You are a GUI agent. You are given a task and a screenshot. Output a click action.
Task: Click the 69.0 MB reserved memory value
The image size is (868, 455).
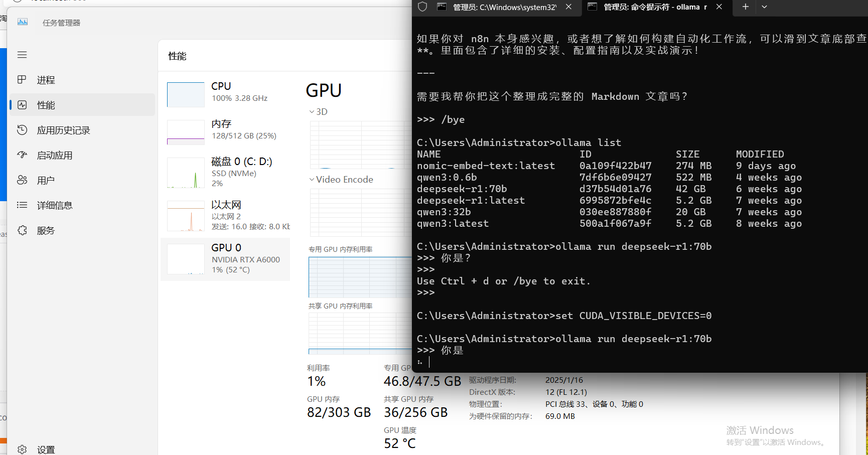[x=560, y=416]
